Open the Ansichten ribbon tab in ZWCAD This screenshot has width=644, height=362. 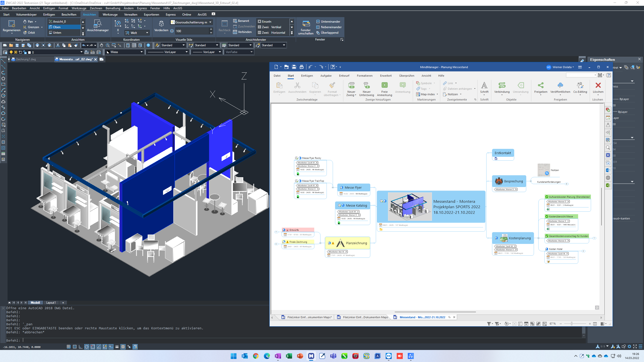[89, 15]
